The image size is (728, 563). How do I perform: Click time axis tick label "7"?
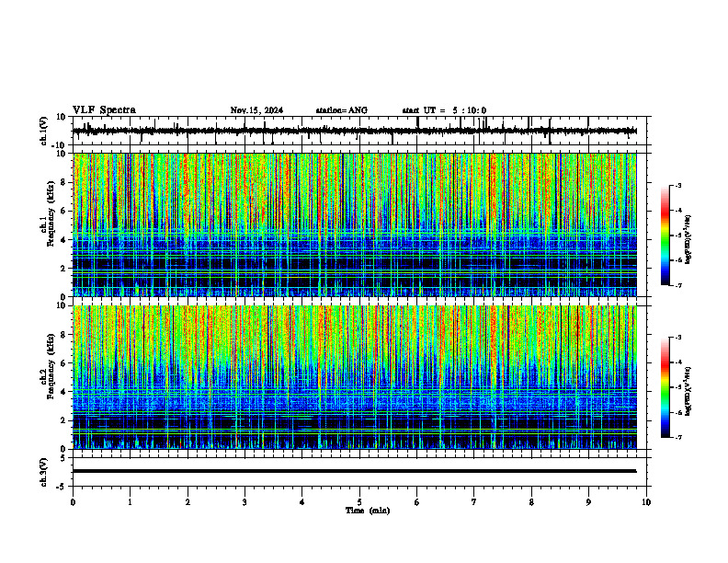[x=474, y=502]
